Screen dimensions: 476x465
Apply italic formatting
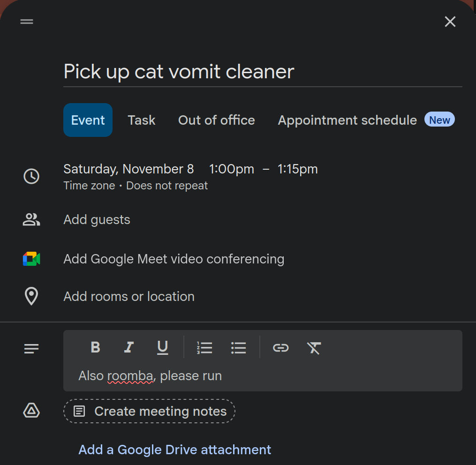click(128, 347)
